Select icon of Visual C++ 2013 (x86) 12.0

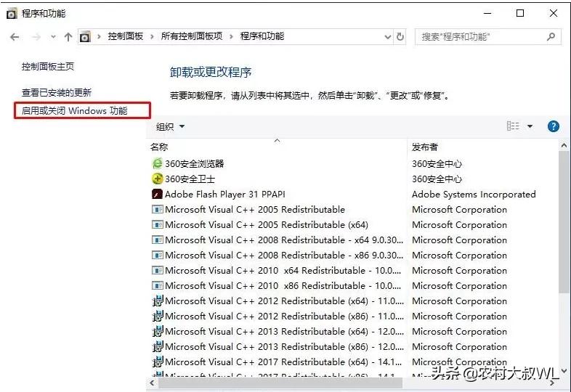pos(158,346)
